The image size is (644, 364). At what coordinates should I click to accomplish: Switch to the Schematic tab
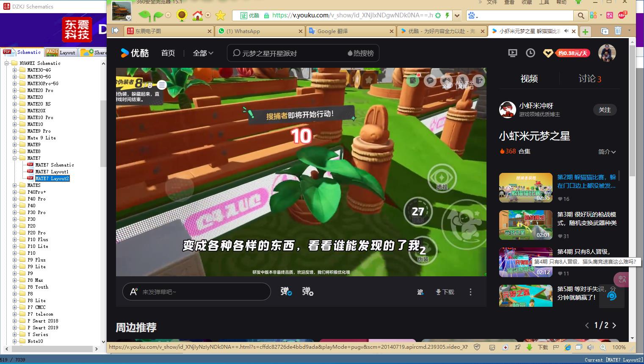click(22, 52)
